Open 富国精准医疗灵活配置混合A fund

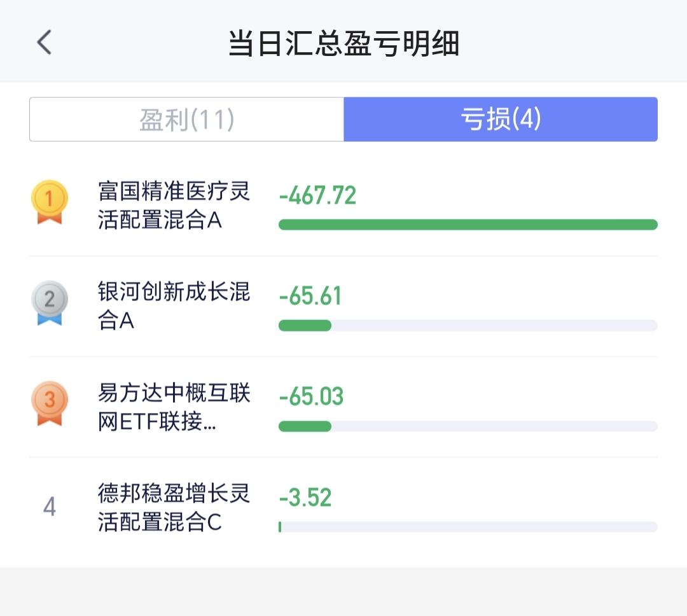coord(174,206)
